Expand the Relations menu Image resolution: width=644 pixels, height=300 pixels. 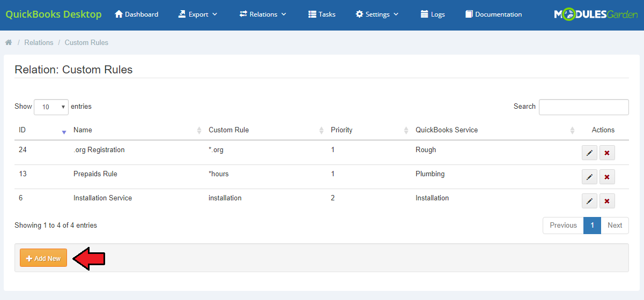[x=263, y=14]
